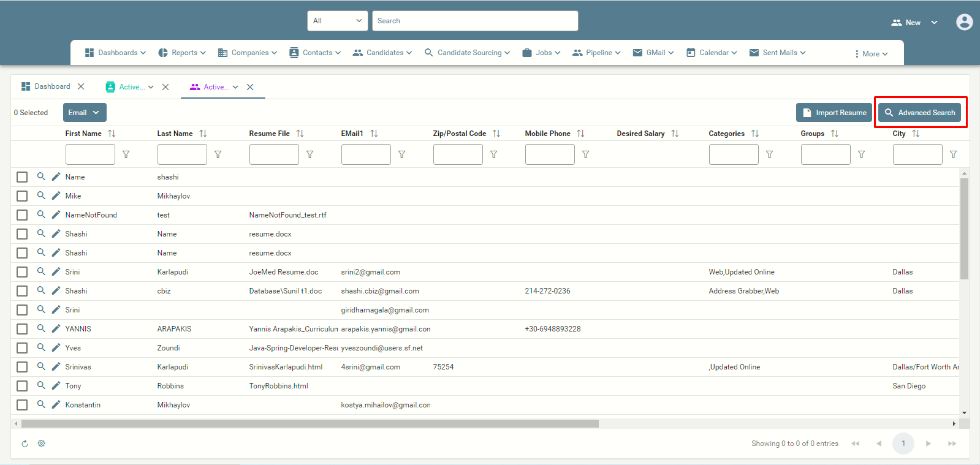Select the YANNIS ARAPAKIS row checkbox
Screen dimensions: 980x465
click(22, 329)
